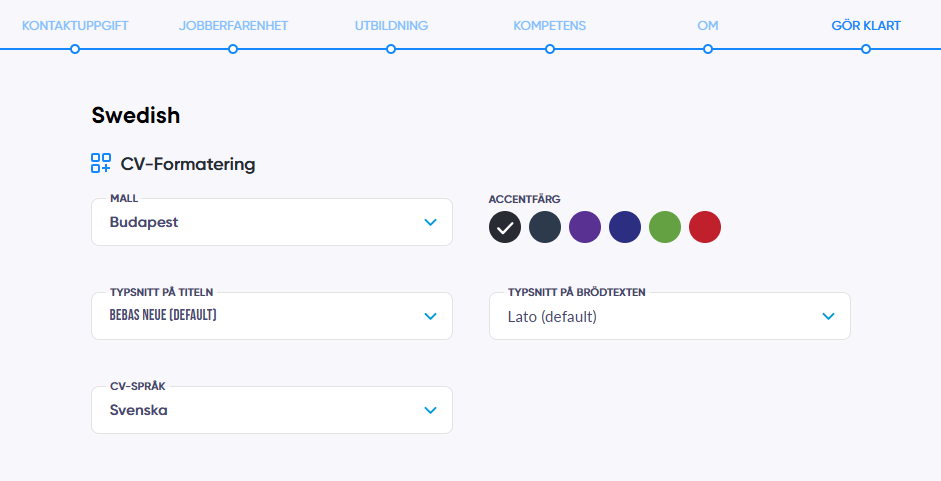Switch to the Utbildning step

(x=391, y=26)
